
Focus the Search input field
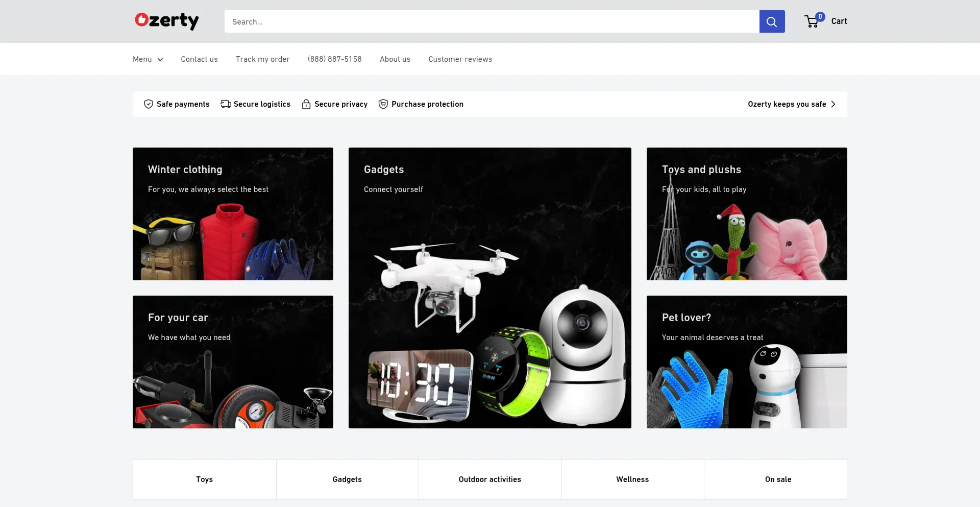(x=492, y=21)
